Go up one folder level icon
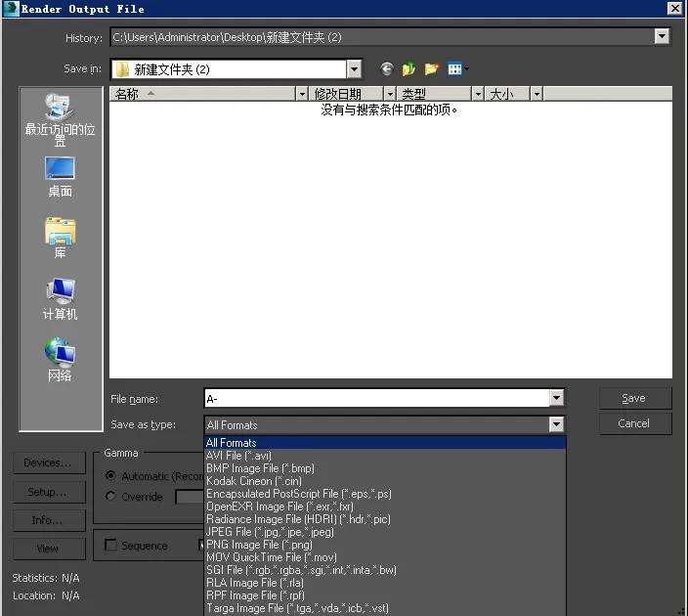Viewport: 688px width, 616px height. 408,68
